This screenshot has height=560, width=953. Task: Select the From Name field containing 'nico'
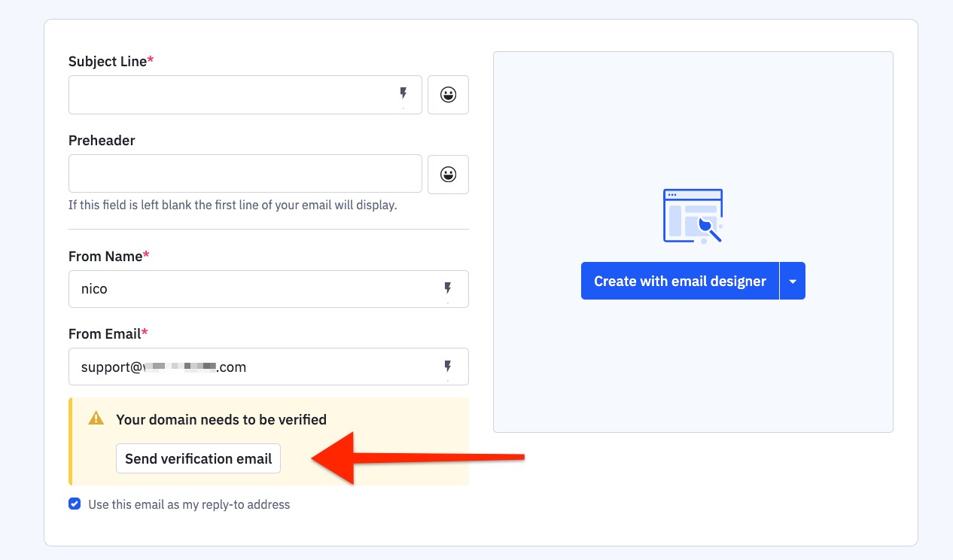(226, 288)
